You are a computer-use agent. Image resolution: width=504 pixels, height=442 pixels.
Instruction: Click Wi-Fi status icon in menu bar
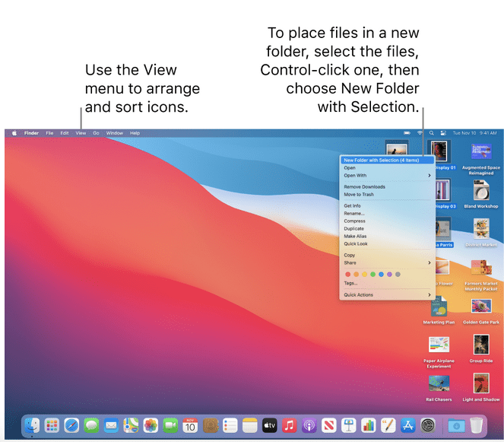(420, 133)
